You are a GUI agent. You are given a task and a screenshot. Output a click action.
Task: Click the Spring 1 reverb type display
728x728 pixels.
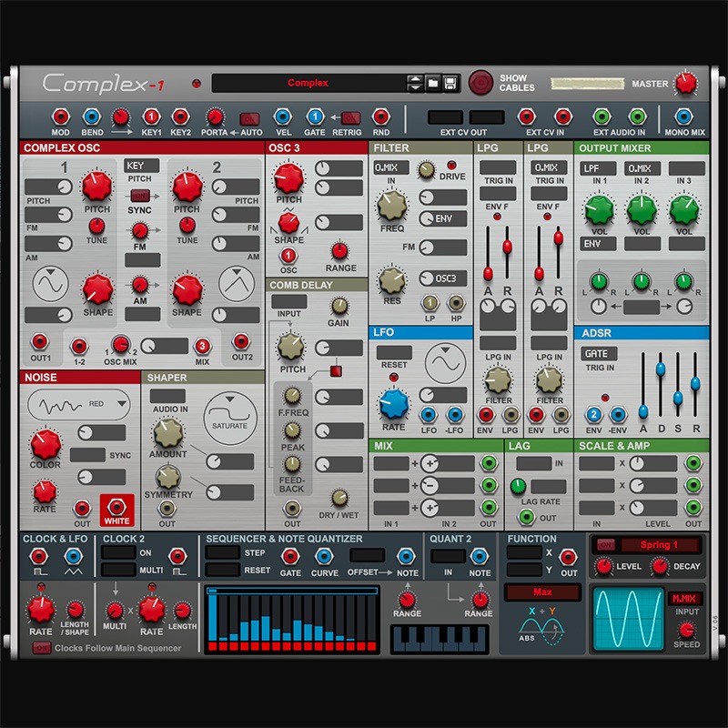[659, 544]
